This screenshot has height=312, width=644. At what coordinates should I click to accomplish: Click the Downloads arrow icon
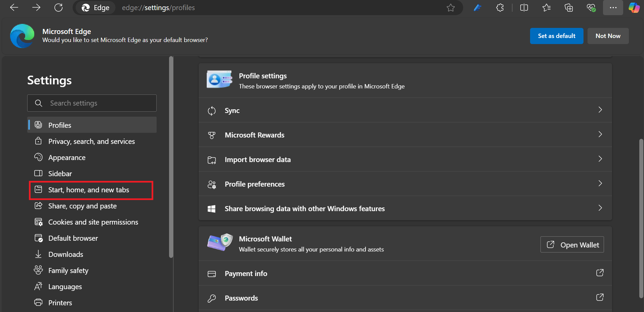tap(38, 254)
